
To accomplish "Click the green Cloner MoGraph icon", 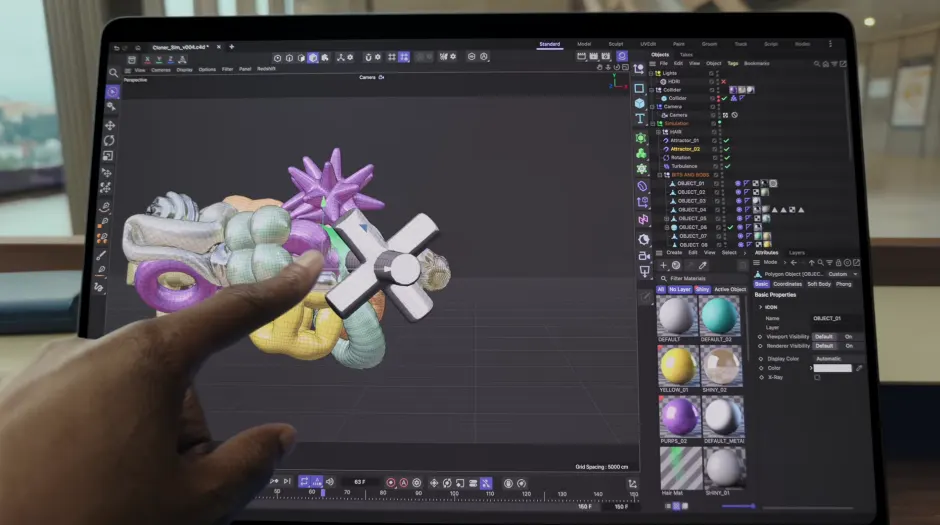I will 641,153.
